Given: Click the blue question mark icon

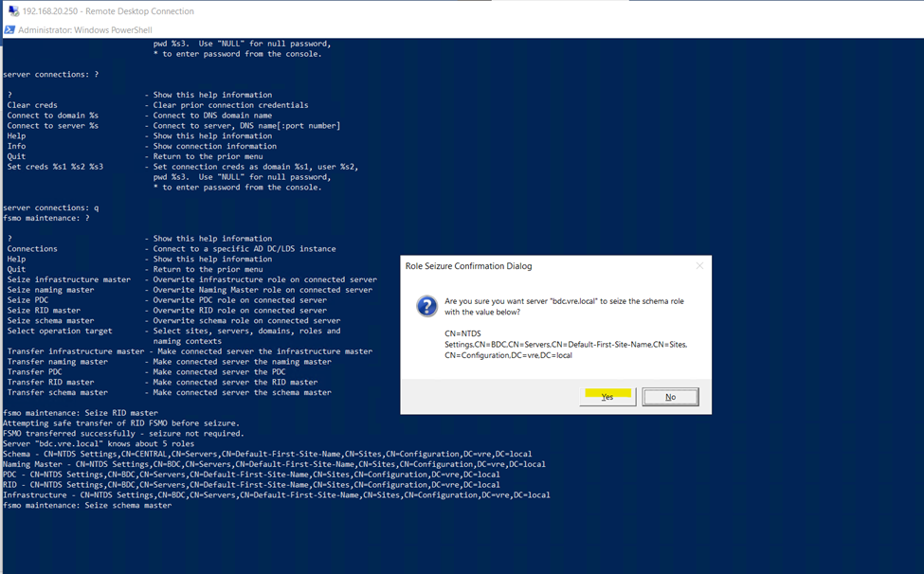Looking at the screenshot, I should coord(426,307).
